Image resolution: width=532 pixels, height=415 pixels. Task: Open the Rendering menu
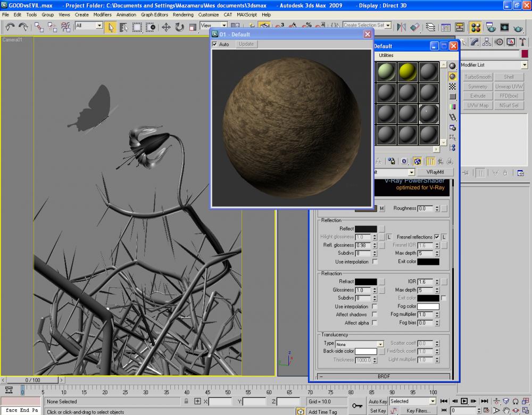point(182,15)
